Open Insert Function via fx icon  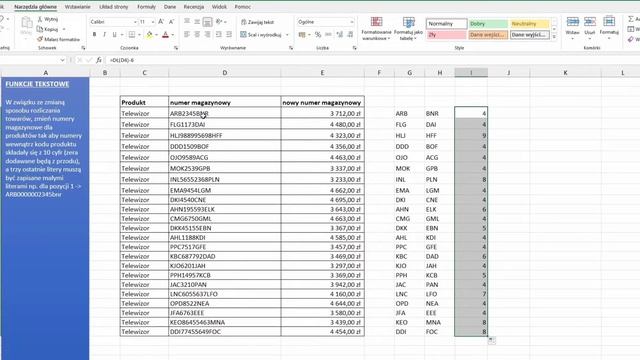pyautogui.click(x=99, y=60)
